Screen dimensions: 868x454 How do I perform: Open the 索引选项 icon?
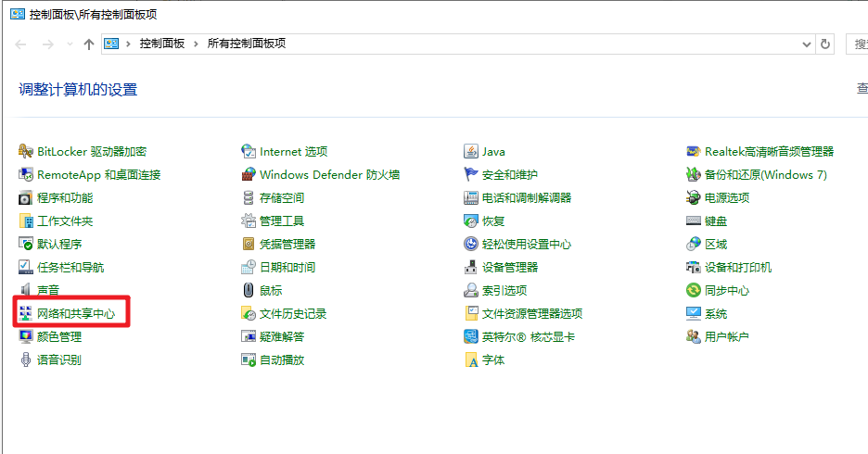tap(471, 290)
